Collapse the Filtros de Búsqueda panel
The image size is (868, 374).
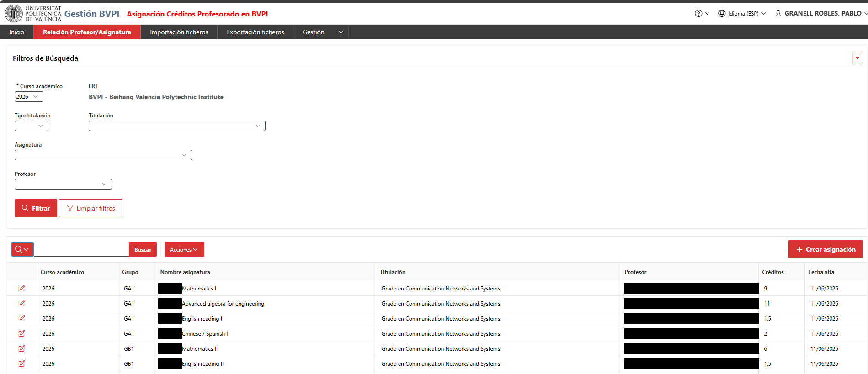click(857, 58)
